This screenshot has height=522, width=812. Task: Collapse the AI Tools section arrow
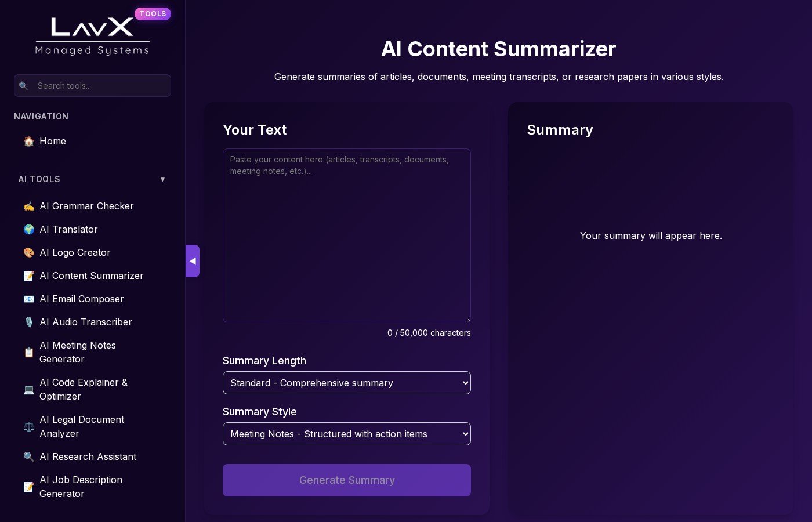click(x=162, y=179)
